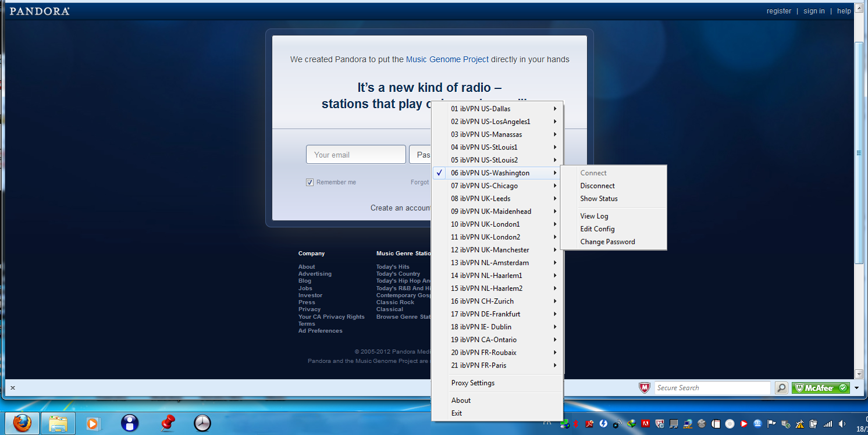The image size is (868, 435).
Task: Click the Secure Search input box
Action: coord(713,388)
